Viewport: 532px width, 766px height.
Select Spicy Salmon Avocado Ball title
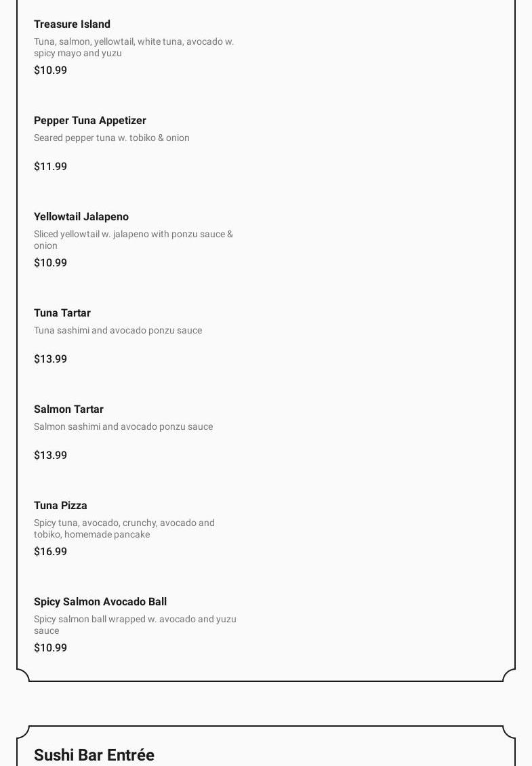click(x=100, y=602)
